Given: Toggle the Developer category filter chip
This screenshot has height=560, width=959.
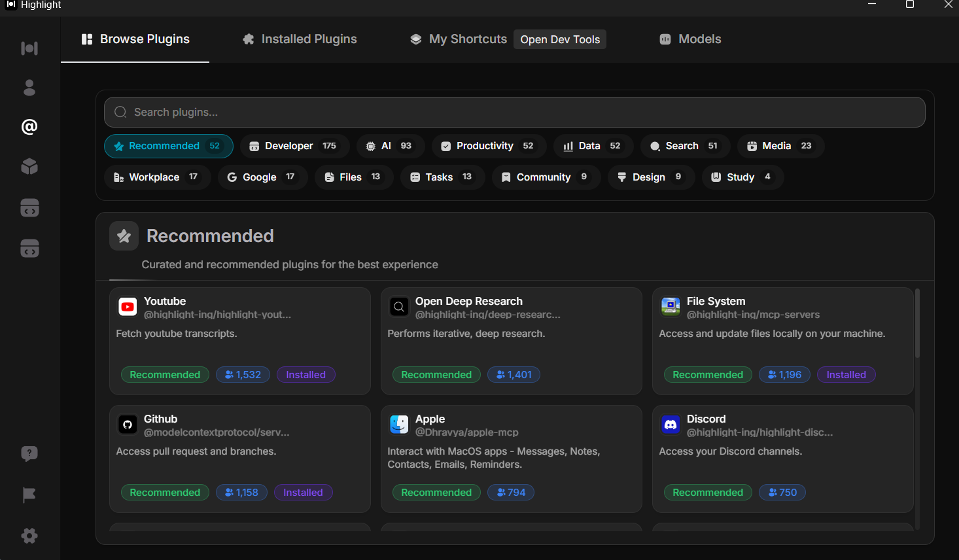Looking at the screenshot, I should (294, 146).
